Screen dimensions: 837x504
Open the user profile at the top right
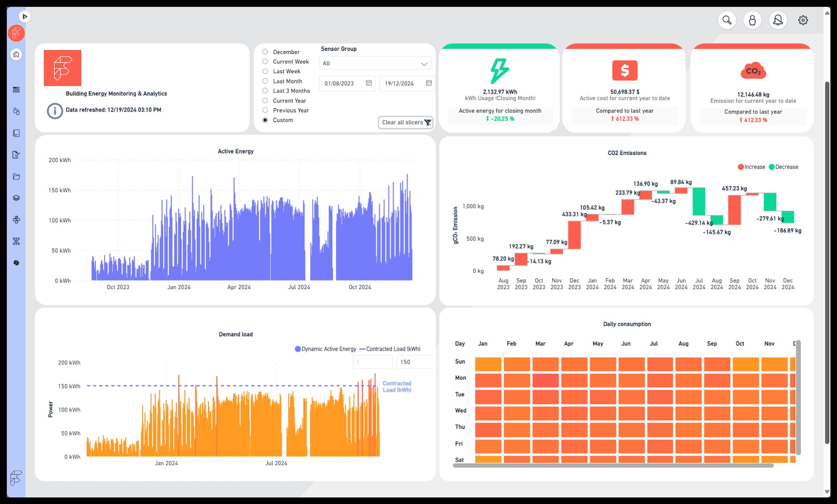[x=752, y=20]
